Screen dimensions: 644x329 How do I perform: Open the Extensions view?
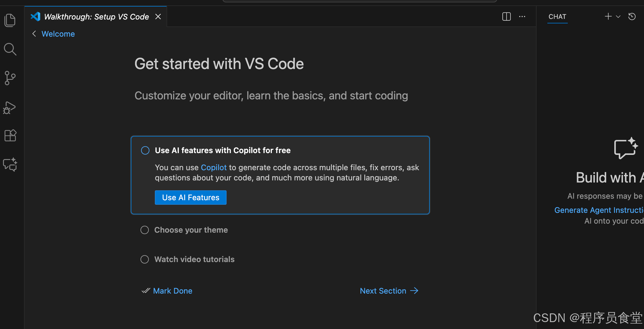click(10, 135)
